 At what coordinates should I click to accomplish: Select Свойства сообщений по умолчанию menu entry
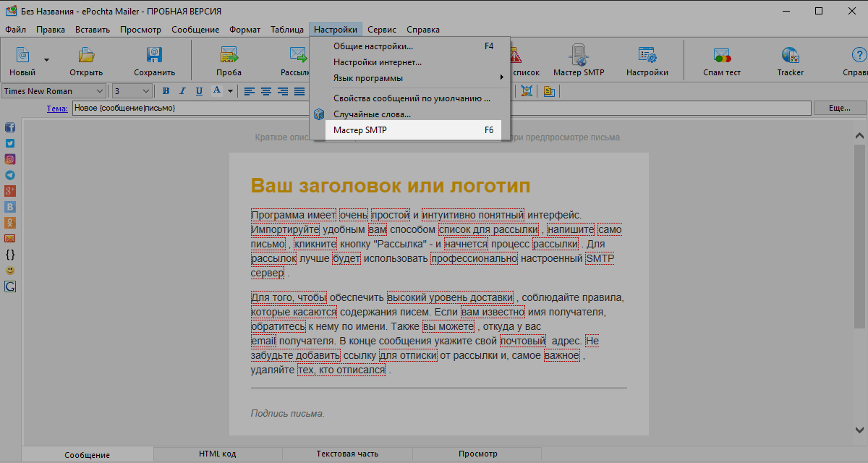[410, 98]
